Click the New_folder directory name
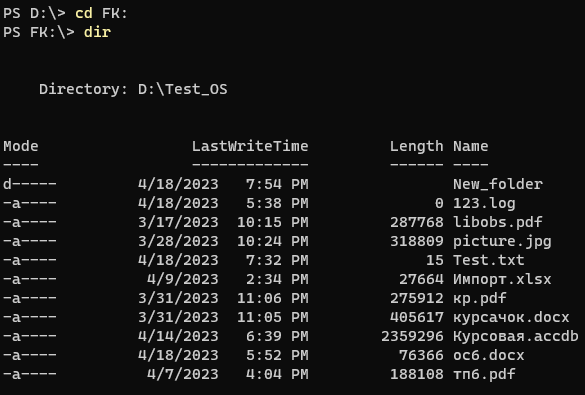 [498, 184]
